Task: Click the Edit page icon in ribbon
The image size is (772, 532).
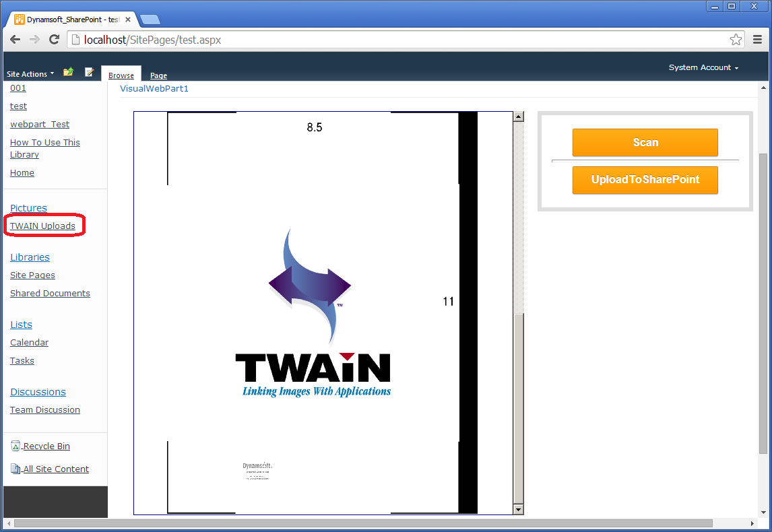Action: coord(89,72)
